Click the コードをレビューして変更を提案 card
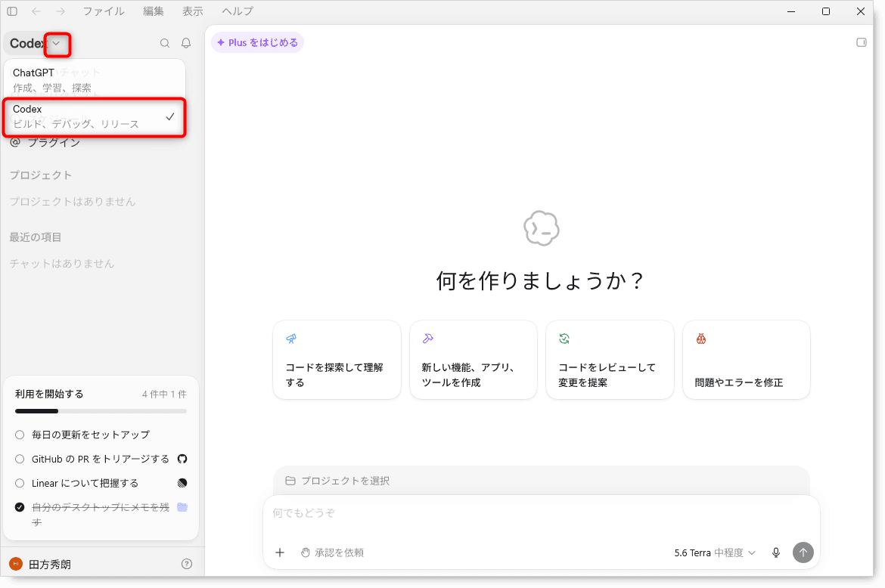885x588 pixels. (x=610, y=360)
